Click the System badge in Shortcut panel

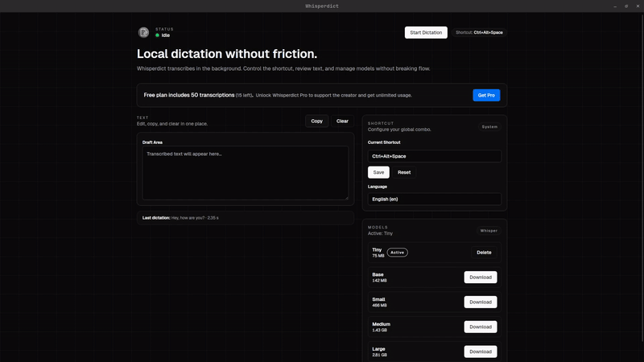489,127
